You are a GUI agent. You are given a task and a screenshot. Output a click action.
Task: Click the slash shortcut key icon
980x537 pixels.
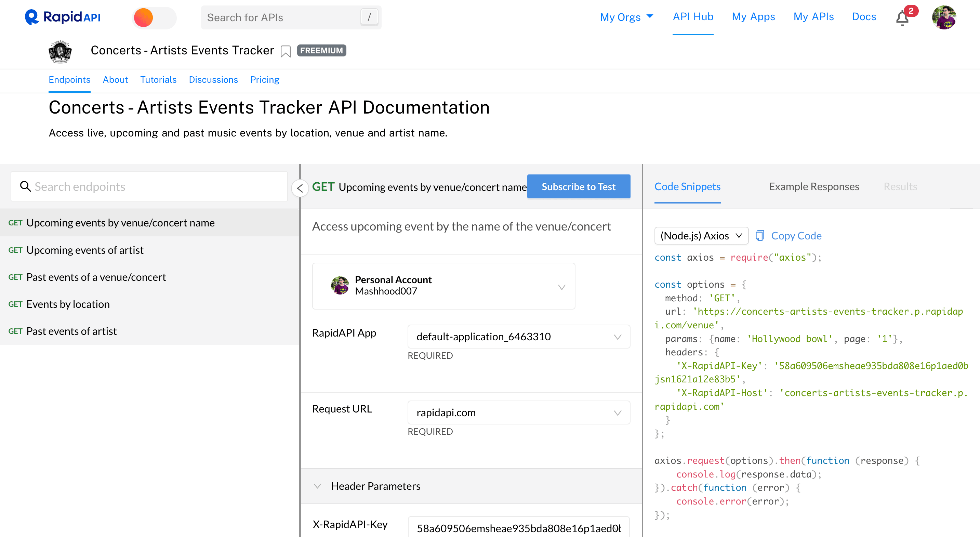(369, 17)
